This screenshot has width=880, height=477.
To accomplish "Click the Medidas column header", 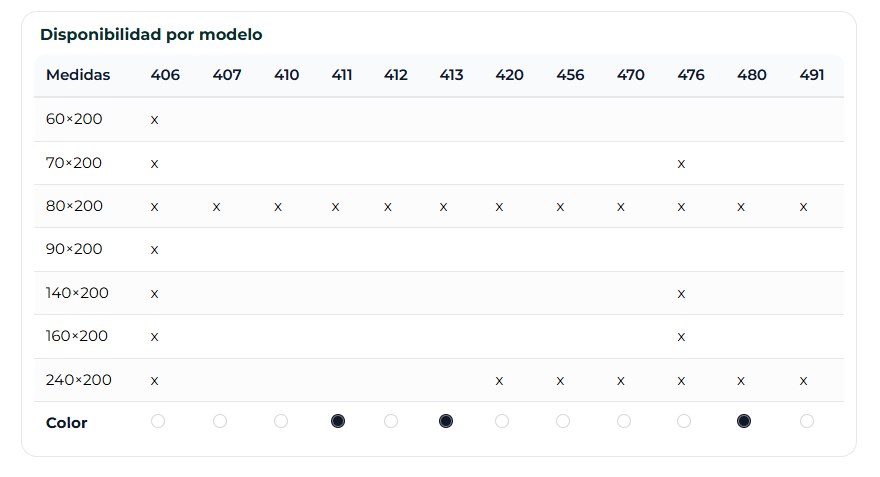I will pos(78,75).
